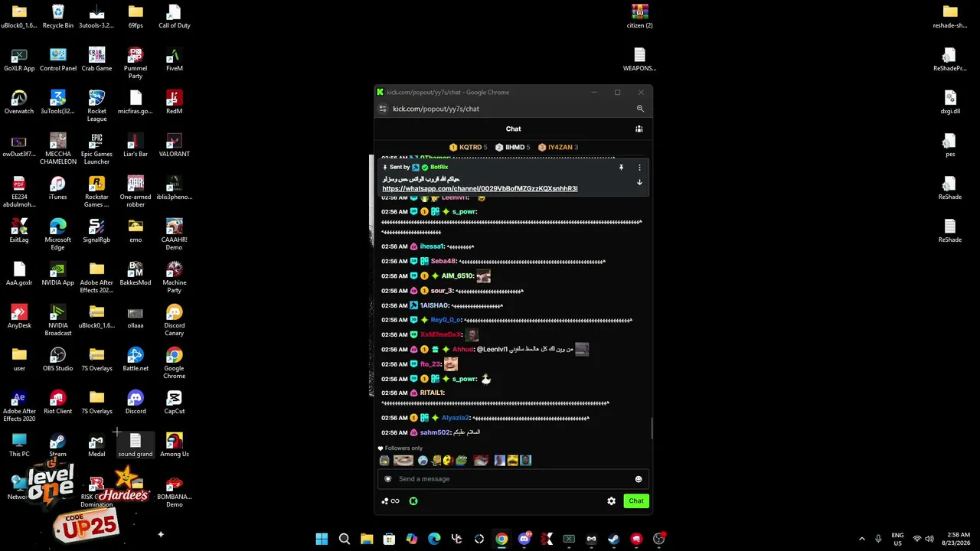Viewport: 980px width, 551px height.
Task: Open the emoji picker in message box
Action: (639, 479)
